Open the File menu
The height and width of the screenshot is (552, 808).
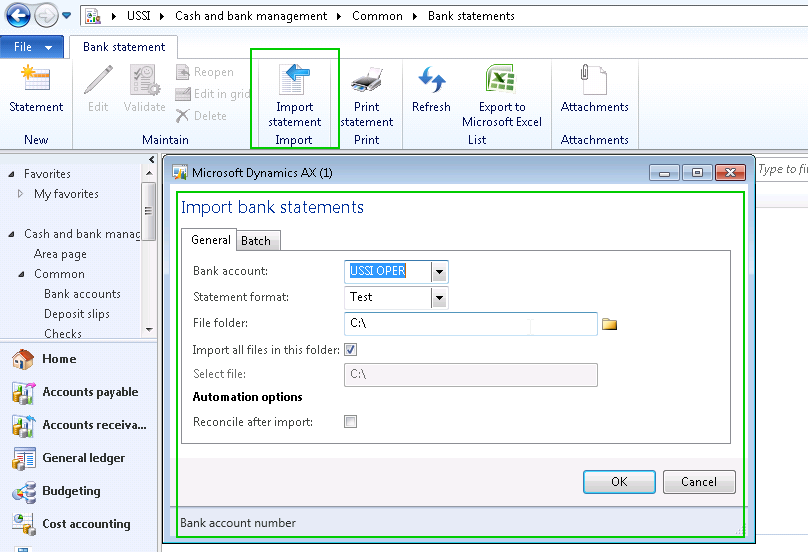coord(32,47)
